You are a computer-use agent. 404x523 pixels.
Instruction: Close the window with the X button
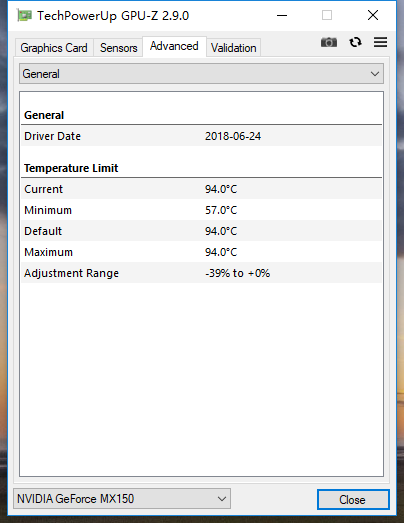click(373, 15)
